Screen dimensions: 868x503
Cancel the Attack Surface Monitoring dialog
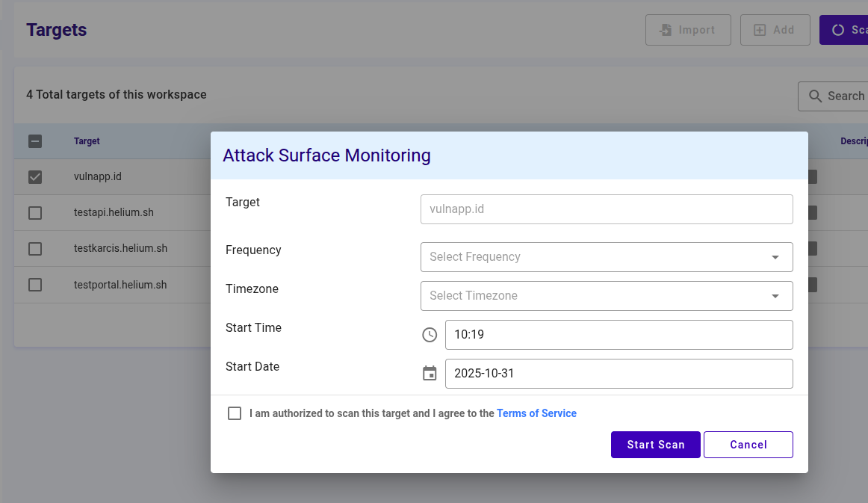click(x=748, y=445)
